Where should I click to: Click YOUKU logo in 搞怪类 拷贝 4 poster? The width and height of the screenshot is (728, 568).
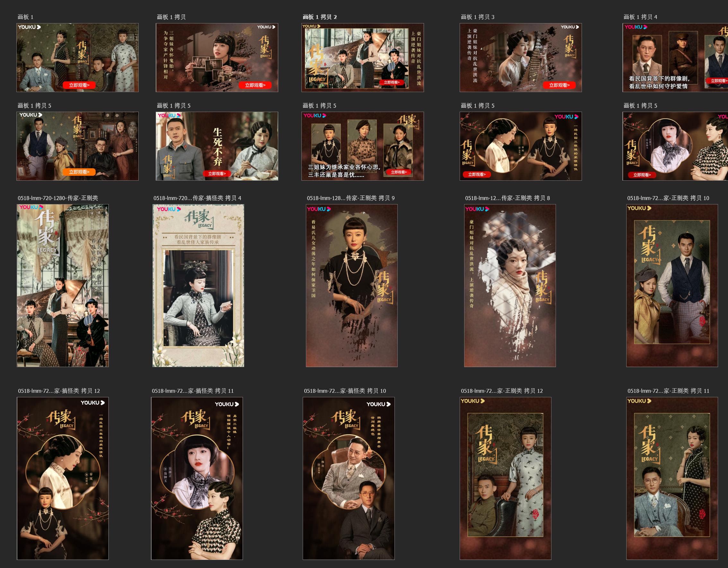169,209
